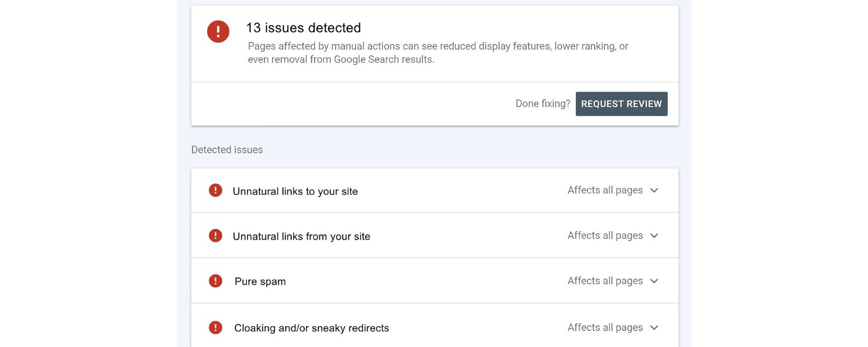This screenshot has height=347, width=868.
Task: Click Affects all pages for Pure spam
Action: pyautogui.click(x=604, y=280)
